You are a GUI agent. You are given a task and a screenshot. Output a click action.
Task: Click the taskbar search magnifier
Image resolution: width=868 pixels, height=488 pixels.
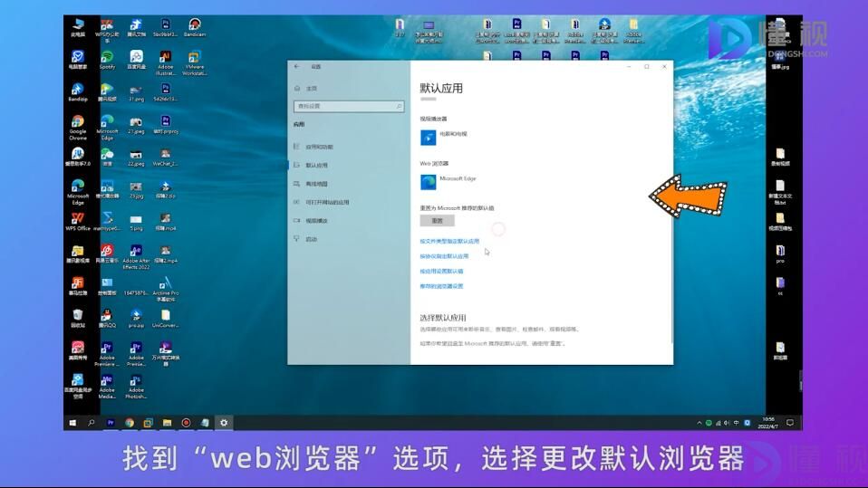click(92, 423)
